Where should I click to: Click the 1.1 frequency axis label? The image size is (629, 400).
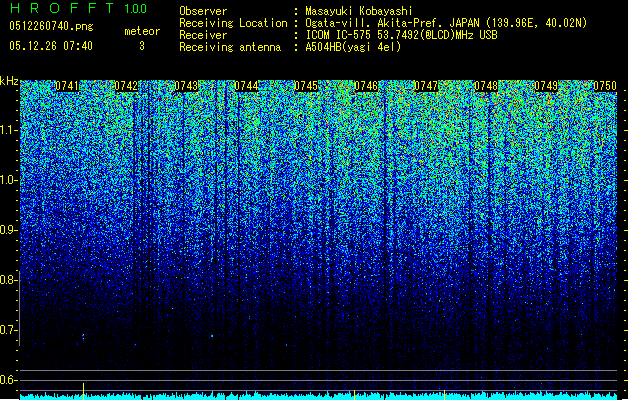tap(8, 131)
